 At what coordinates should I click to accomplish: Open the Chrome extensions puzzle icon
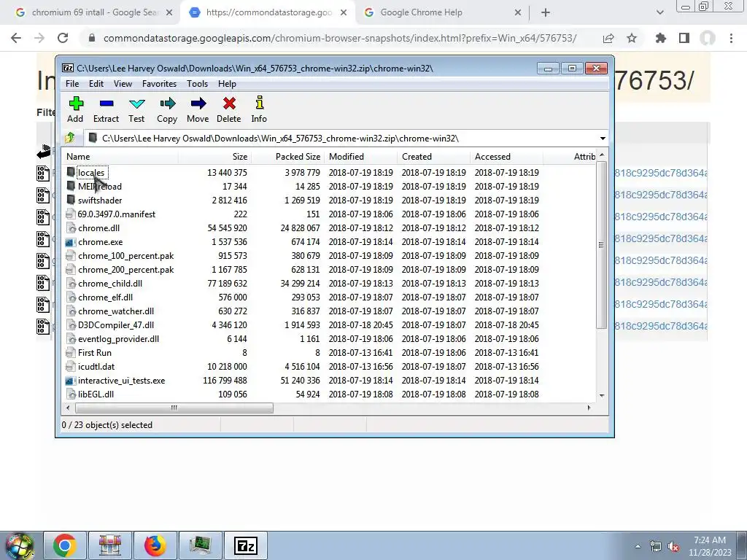[661, 38]
